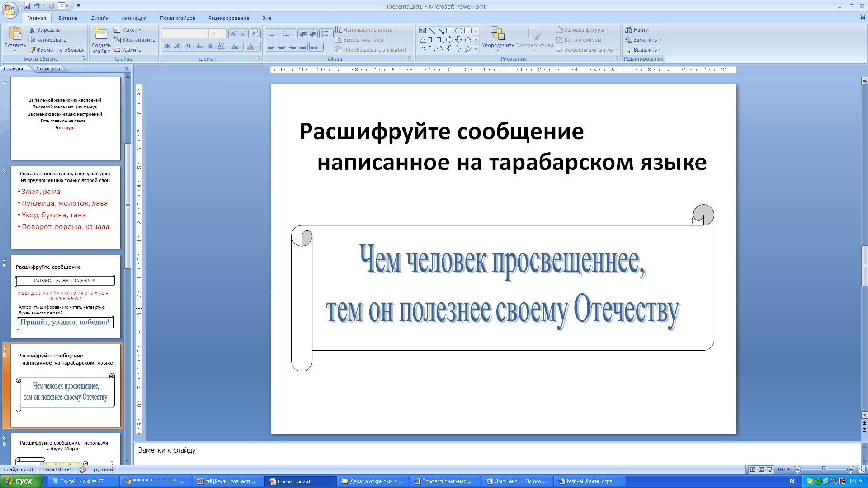The width and height of the screenshot is (868, 488).
Task: Select slide 3 thumbnail with Змея, рама
Action: (66, 207)
